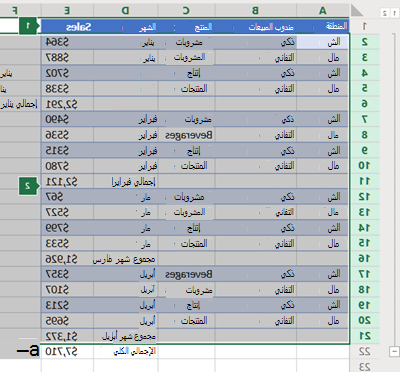Select the $887 sales cell in row 3
Image resolution: width=400 pixels, height=372 pixels.
tap(68, 57)
